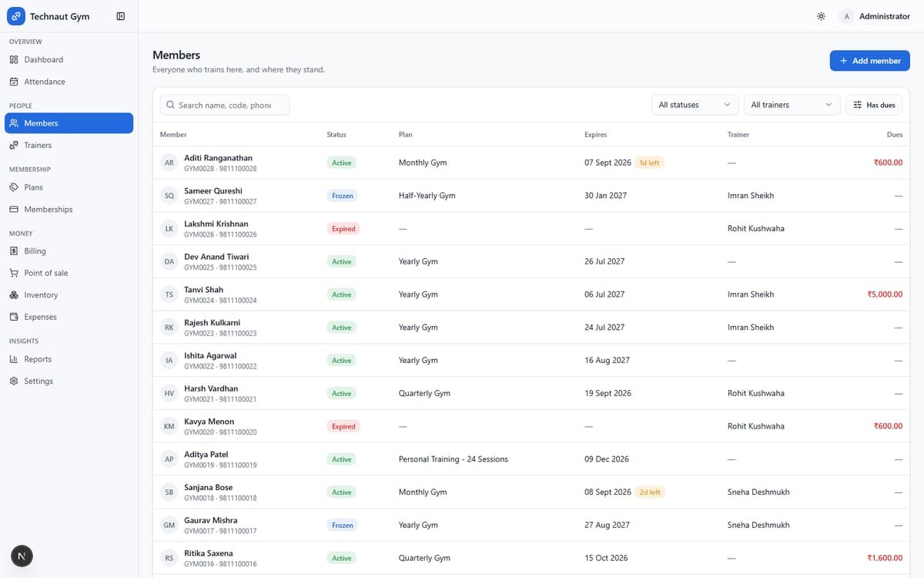Click the Status column header
Screen dimensions: 924x578
click(x=336, y=135)
